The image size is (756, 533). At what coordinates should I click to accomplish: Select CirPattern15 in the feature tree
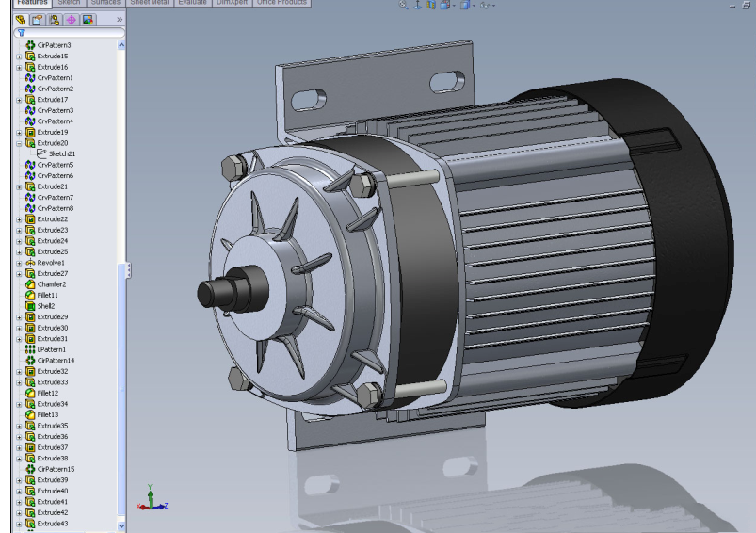pyautogui.click(x=56, y=469)
